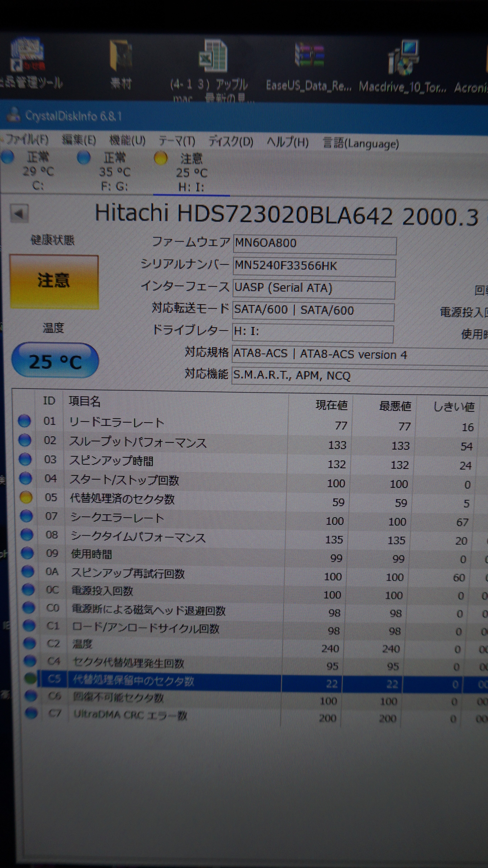
Task: Click the transfer mode field SATA/600
Action: [x=313, y=311]
